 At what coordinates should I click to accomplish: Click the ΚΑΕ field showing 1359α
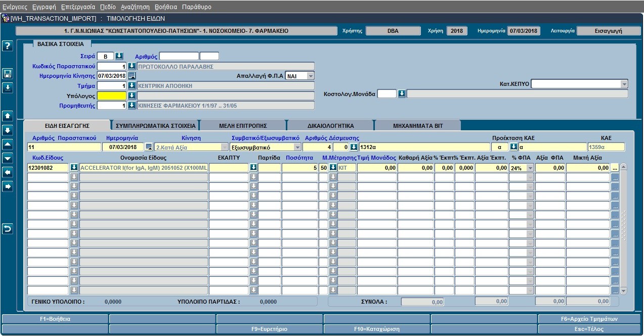coord(606,147)
